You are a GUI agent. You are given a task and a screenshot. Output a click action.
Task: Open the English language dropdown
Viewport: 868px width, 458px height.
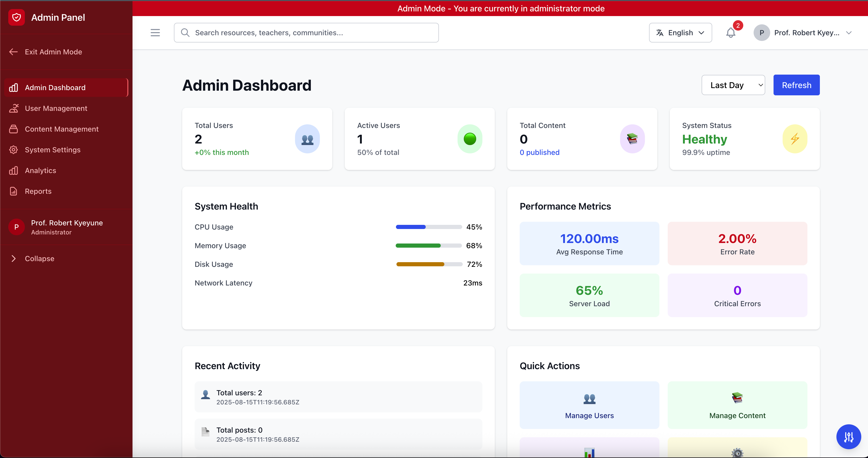point(680,33)
